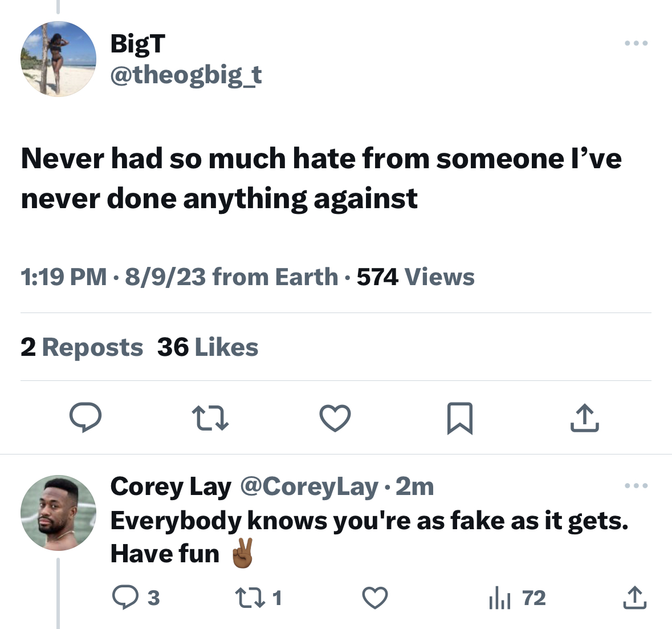Share Corey Lay's reply
The image size is (672, 629).
[635, 598]
